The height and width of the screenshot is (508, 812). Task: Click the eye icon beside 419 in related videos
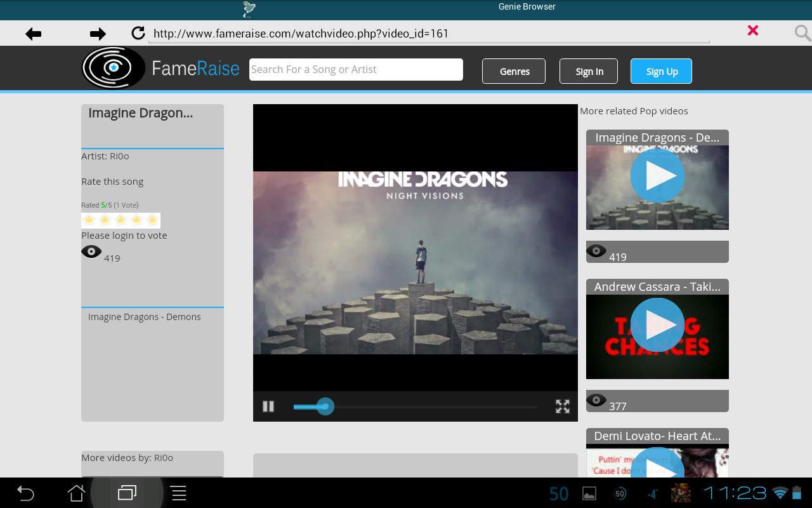(x=596, y=251)
